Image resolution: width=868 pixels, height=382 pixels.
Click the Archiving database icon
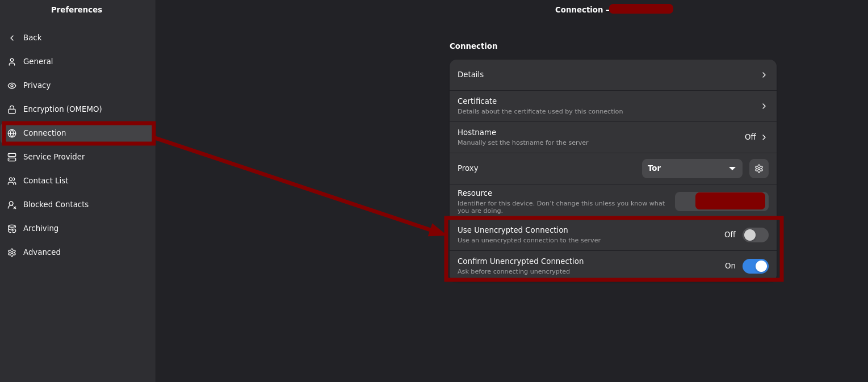click(x=12, y=229)
